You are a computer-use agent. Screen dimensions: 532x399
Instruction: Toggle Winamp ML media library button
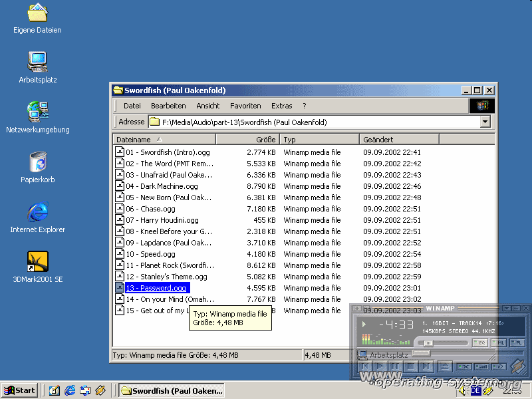click(x=499, y=342)
